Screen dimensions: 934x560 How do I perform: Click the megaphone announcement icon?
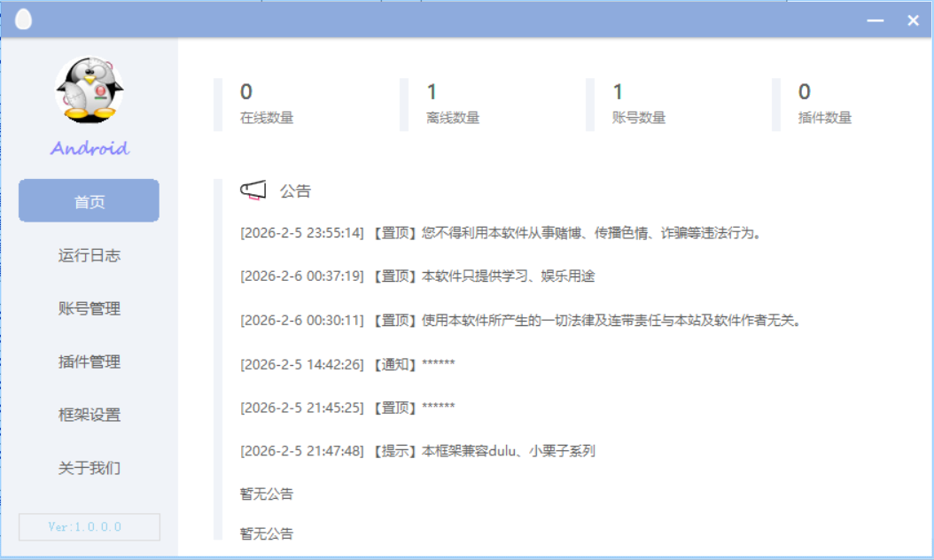coord(253,191)
